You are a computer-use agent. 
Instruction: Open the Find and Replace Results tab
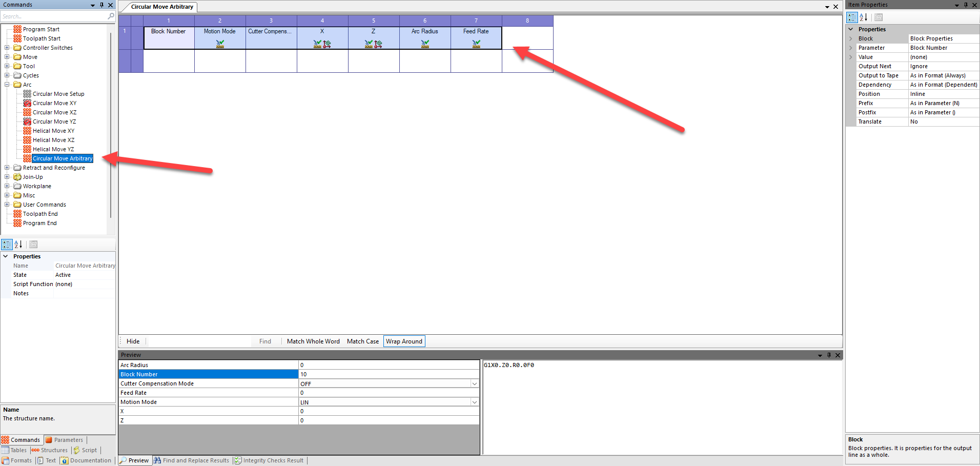click(192, 460)
